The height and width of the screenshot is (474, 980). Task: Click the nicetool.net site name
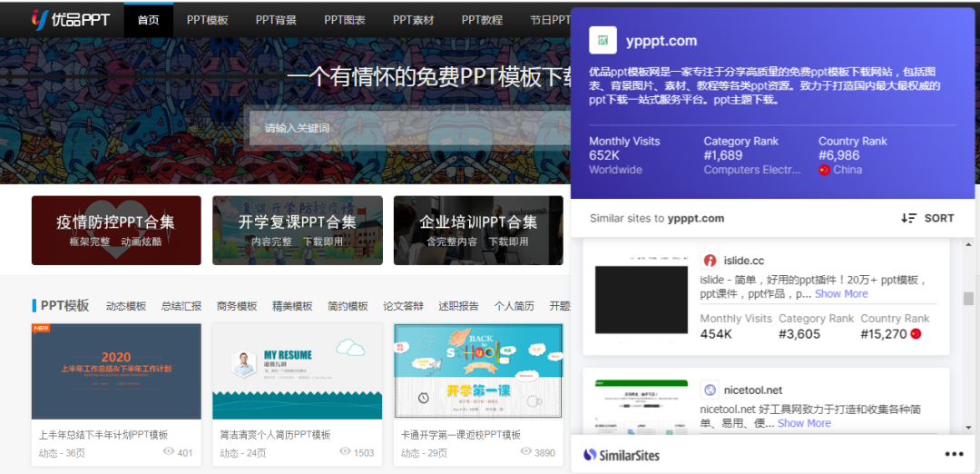point(753,390)
